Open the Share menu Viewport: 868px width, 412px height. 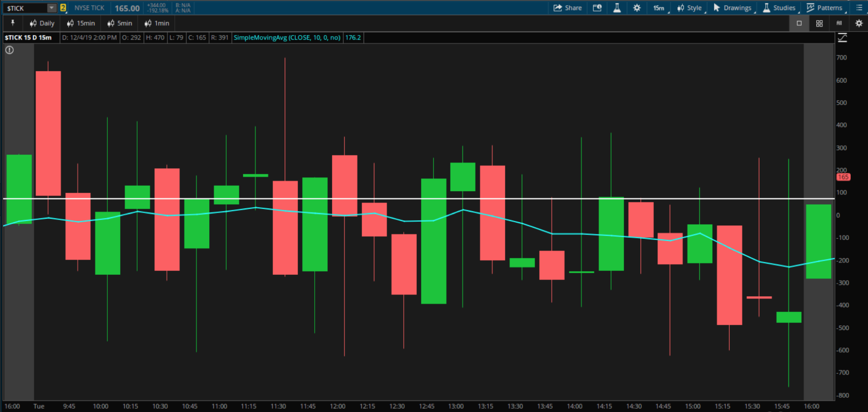(x=568, y=8)
